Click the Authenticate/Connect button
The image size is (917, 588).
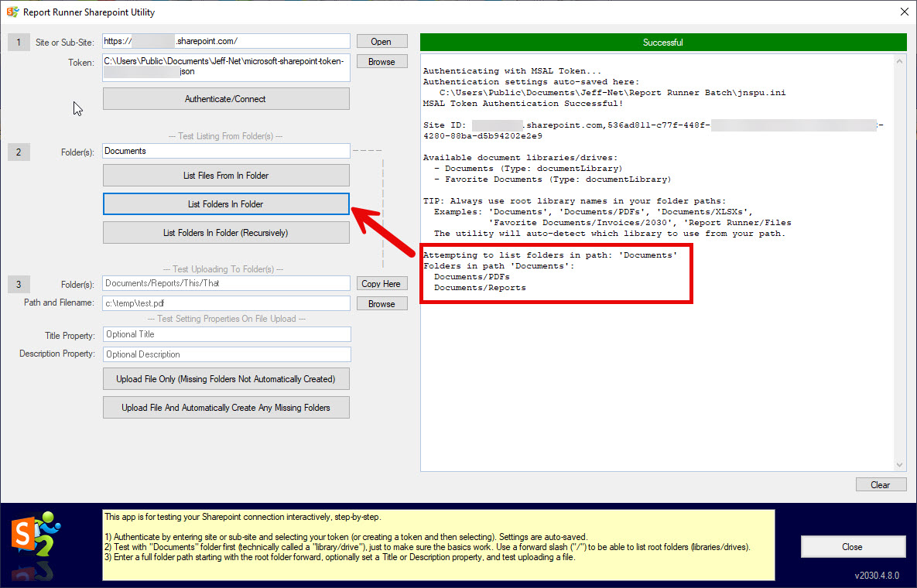pos(226,99)
